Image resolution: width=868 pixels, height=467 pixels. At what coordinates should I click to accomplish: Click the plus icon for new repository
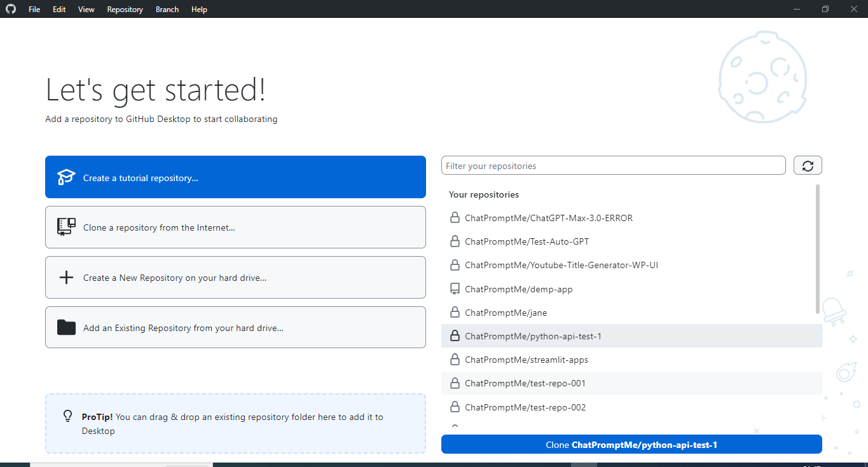coord(66,277)
